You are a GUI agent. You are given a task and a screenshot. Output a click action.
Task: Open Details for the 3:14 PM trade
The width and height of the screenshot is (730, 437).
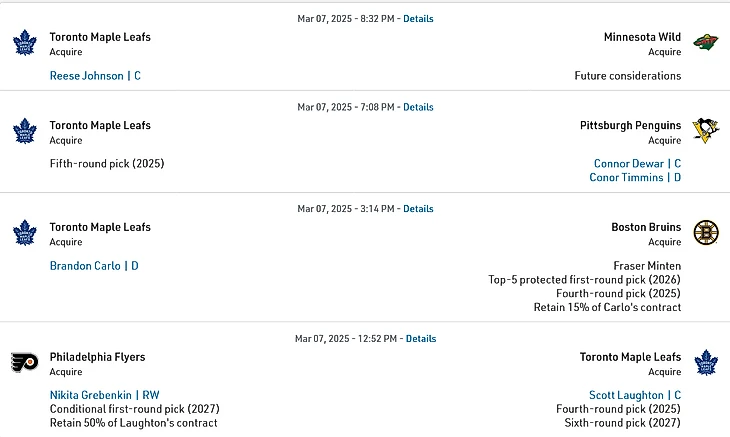(418, 209)
